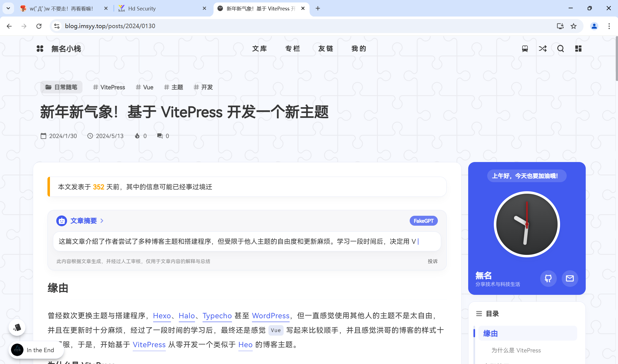This screenshot has height=364, width=618.
Task: Switch to the 不要走 browser tab
Action: (x=64, y=9)
